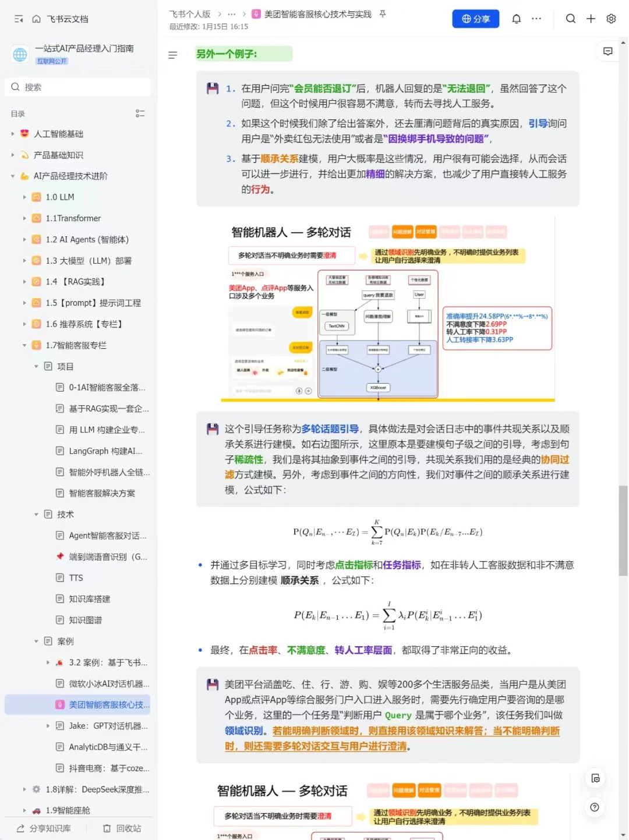The width and height of the screenshot is (629, 840).
Task: Open 知识库搭建 document
Action: [x=90, y=599]
